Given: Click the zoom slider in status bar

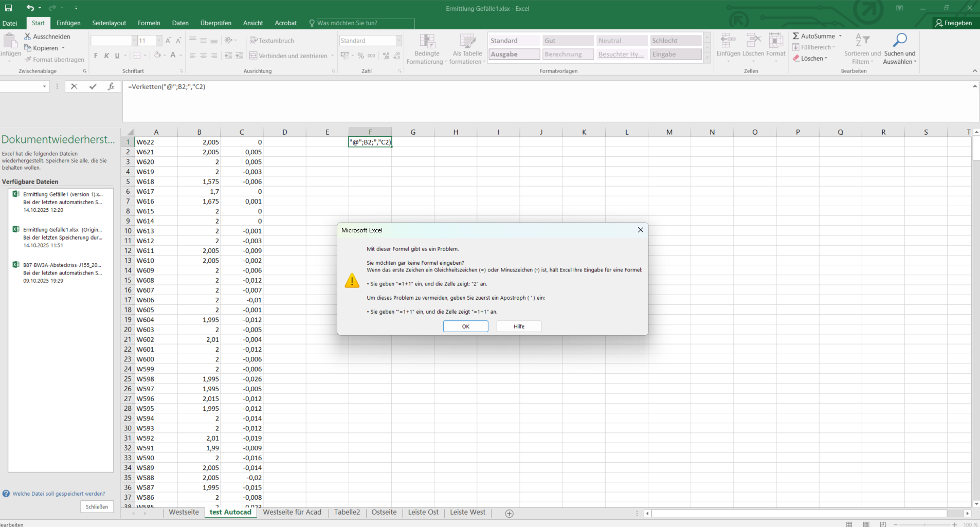Looking at the screenshot, I should [924, 524].
